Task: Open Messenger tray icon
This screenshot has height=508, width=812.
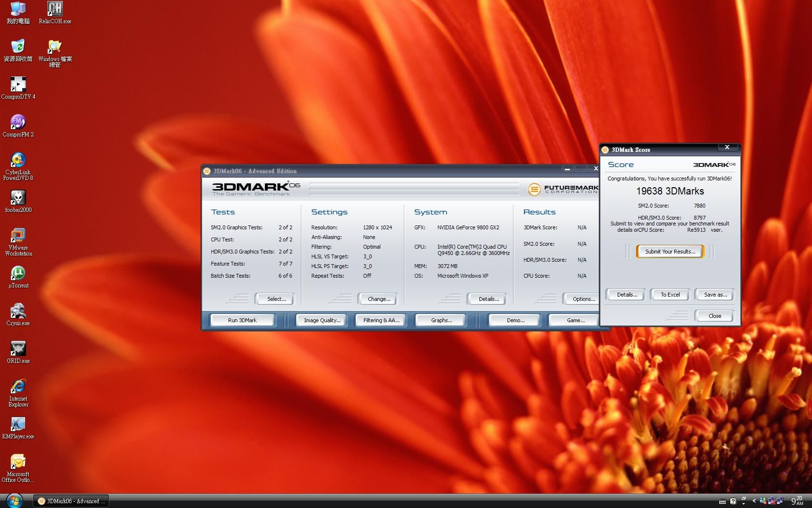Action: [763, 501]
